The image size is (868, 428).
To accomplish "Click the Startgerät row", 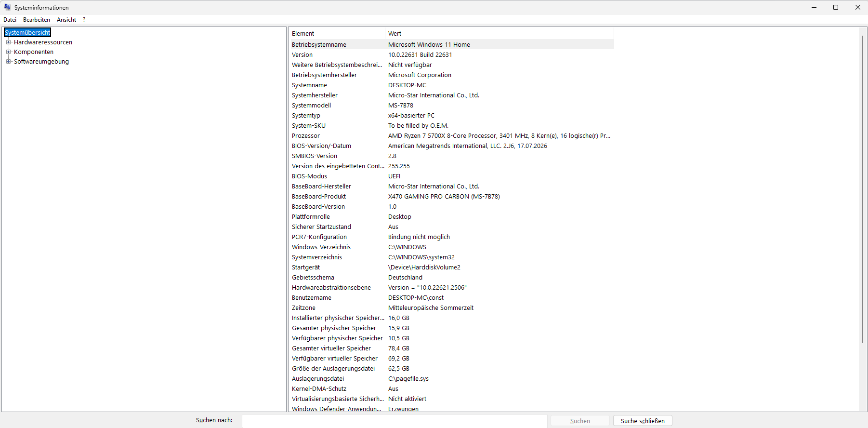I will [x=451, y=267].
